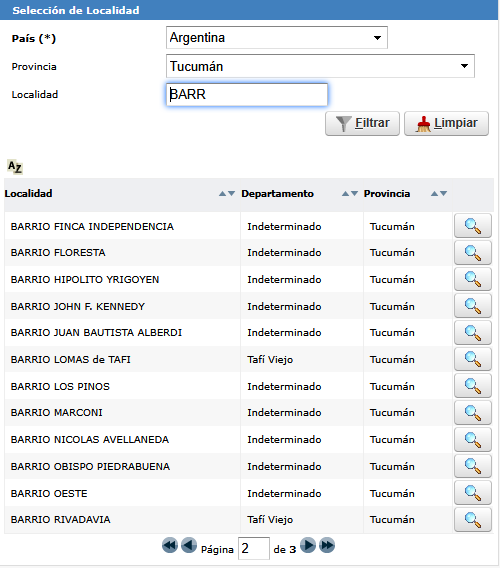This screenshot has height=568, width=500.
Task: Pick BARRIO RIVADAVIA using its magnifier icon
Action: click(x=473, y=519)
